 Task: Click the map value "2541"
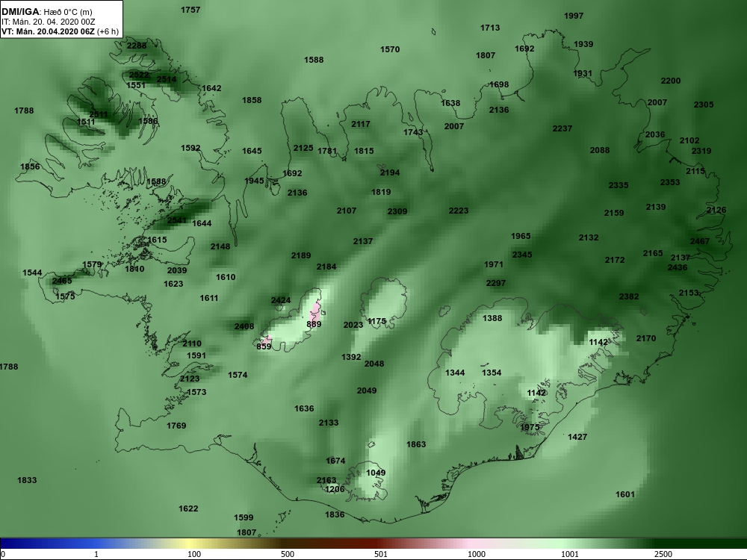[177, 220]
